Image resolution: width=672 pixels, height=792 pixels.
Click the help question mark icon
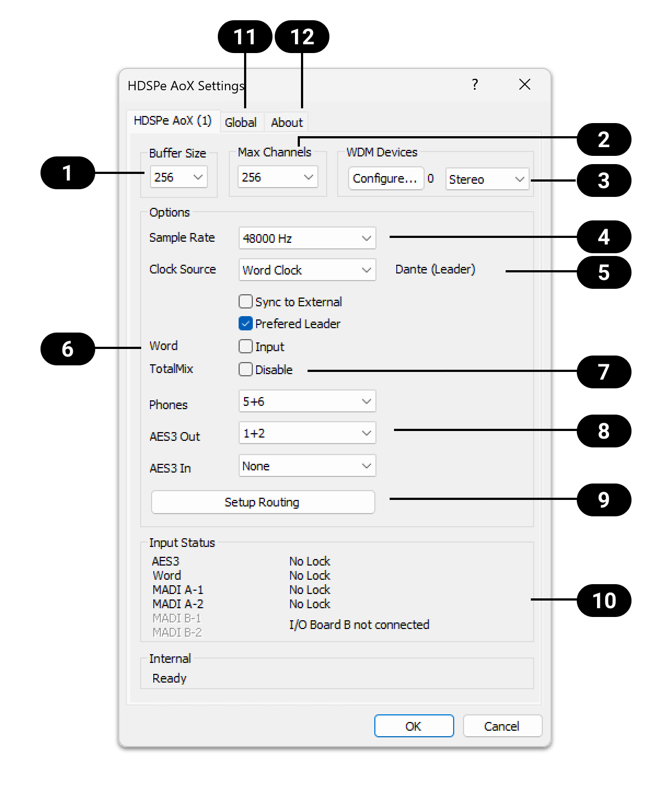tap(474, 84)
